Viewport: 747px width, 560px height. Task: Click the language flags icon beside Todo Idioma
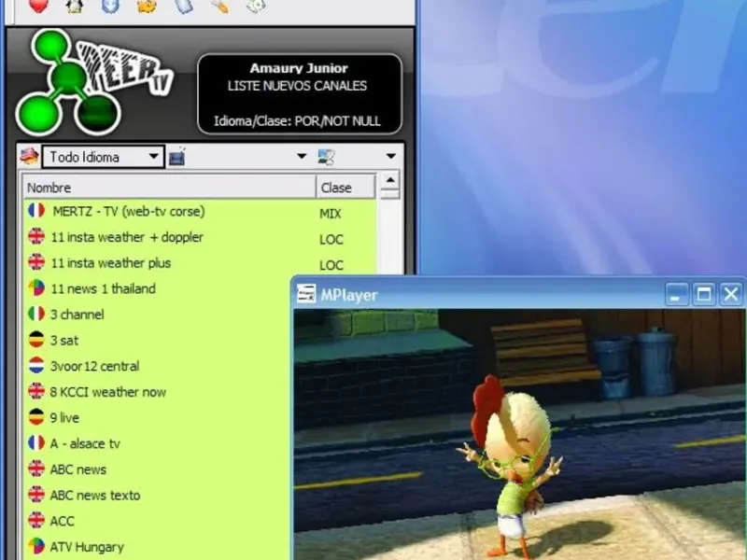click(29, 156)
